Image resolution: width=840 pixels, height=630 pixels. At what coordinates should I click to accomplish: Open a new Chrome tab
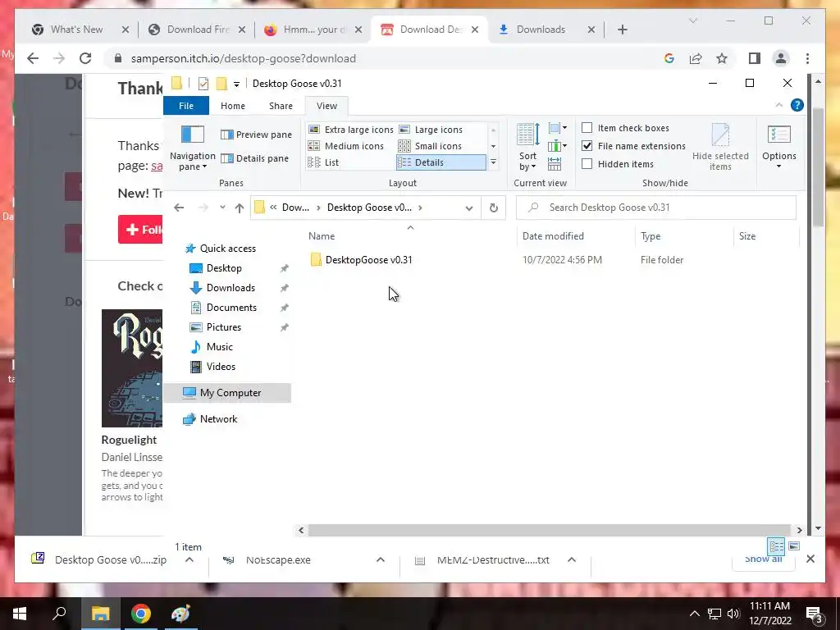click(622, 30)
